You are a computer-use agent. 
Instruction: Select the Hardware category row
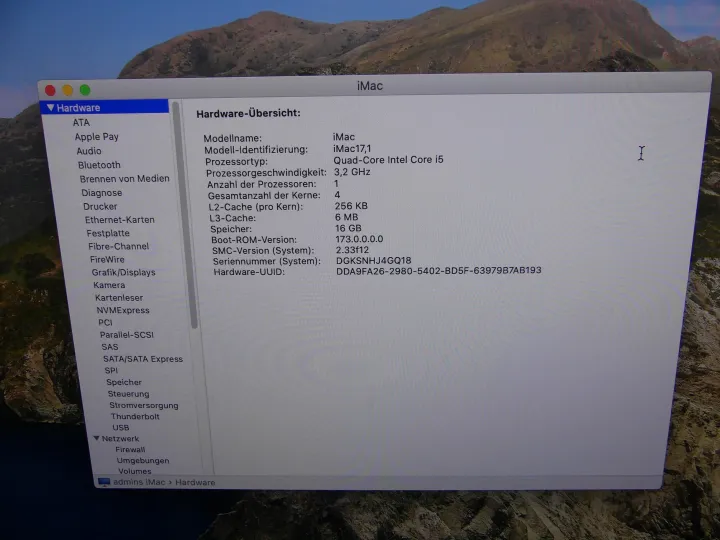pyautogui.click(x=105, y=107)
